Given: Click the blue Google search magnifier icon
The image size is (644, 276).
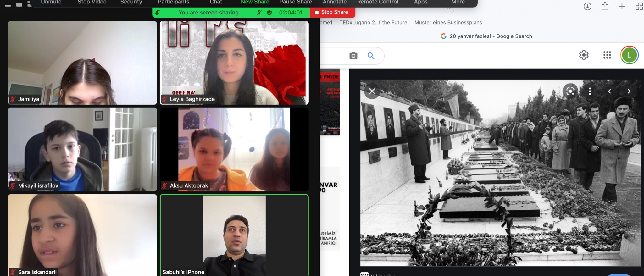Looking at the screenshot, I should (x=371, y=56).
